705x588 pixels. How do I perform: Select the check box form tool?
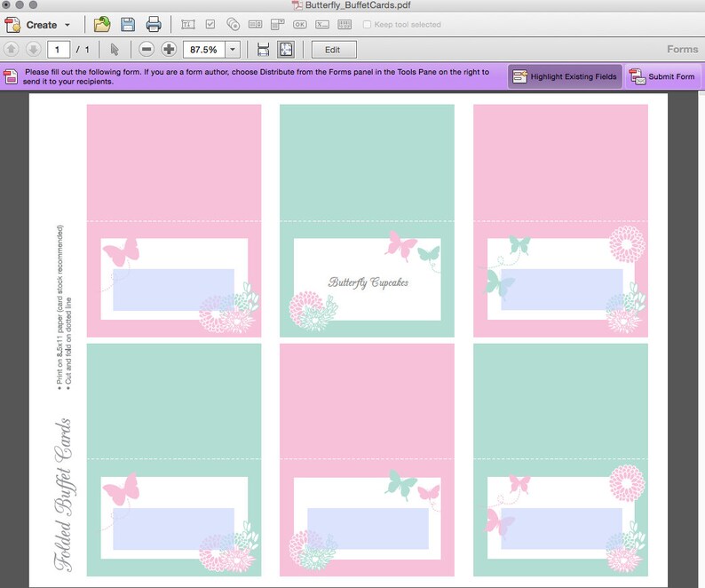click(210, 24)
